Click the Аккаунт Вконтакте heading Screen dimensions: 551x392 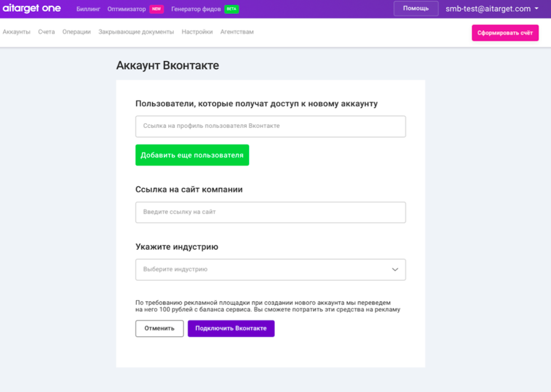point(167,66)
